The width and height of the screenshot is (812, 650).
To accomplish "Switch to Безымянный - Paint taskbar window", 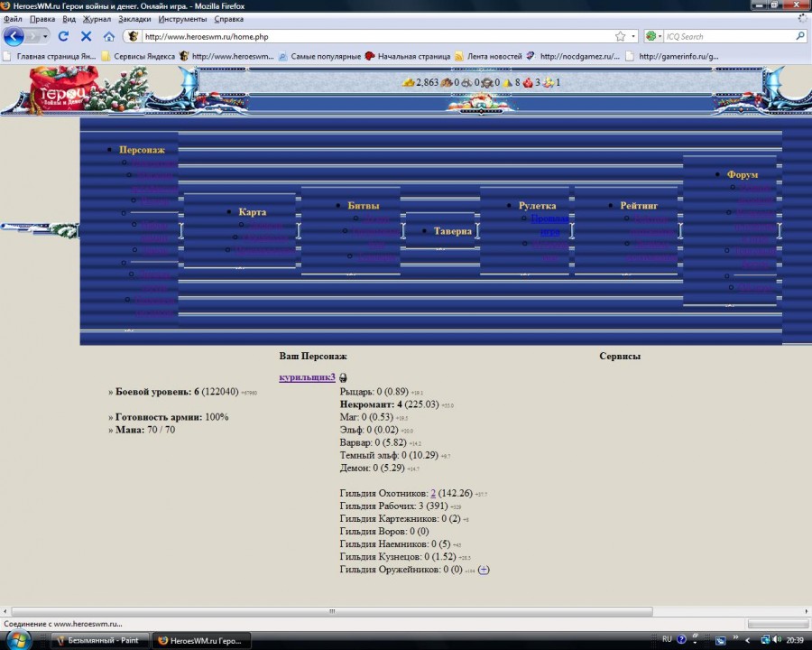I will click(x=98, y=641).
